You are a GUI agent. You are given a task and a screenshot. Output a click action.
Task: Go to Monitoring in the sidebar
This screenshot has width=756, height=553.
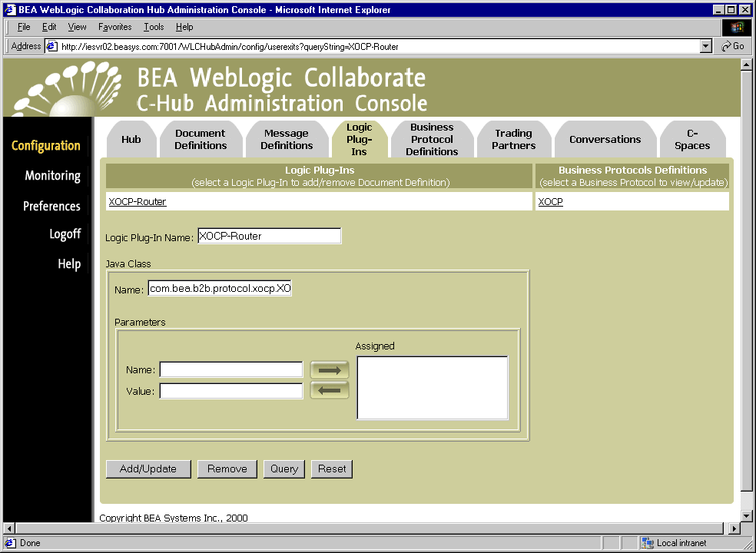[52, 175]
